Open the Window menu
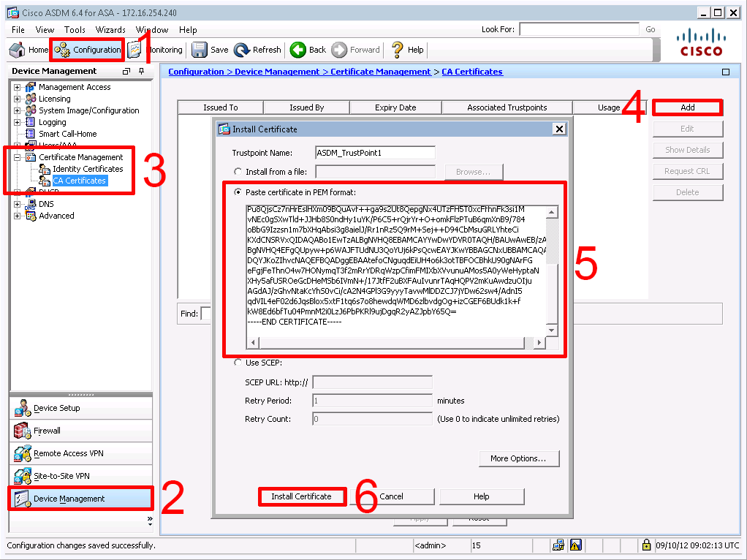 pos(152,29)
